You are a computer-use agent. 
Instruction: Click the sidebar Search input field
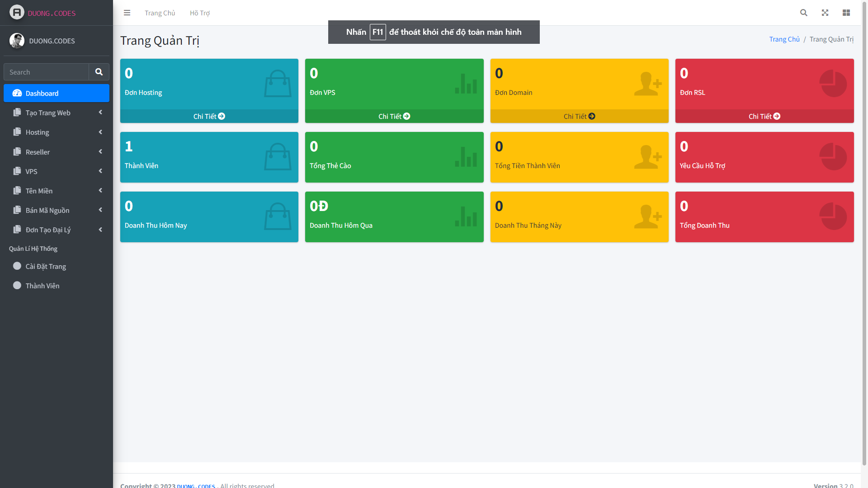[x=46, y=72]
